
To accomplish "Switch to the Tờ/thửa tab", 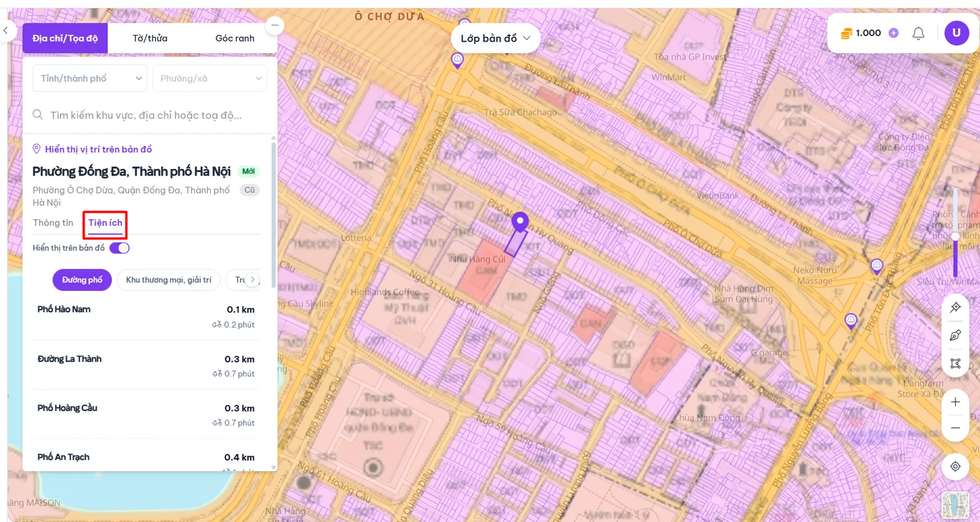I will (x=150, y=38).
